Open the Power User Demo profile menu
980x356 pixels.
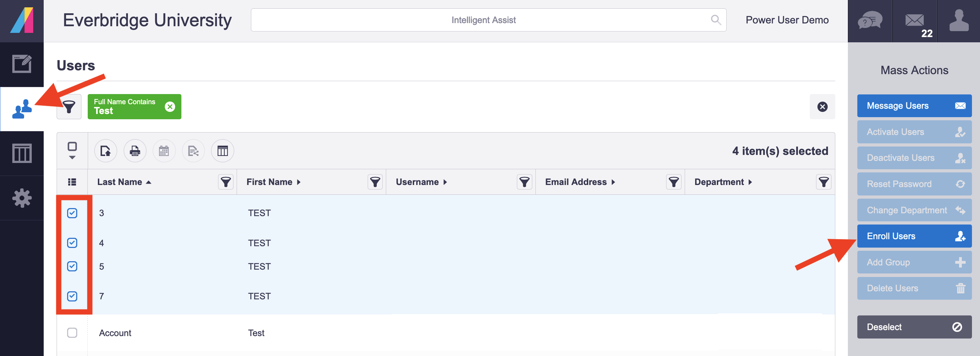(x=787, y=20)
